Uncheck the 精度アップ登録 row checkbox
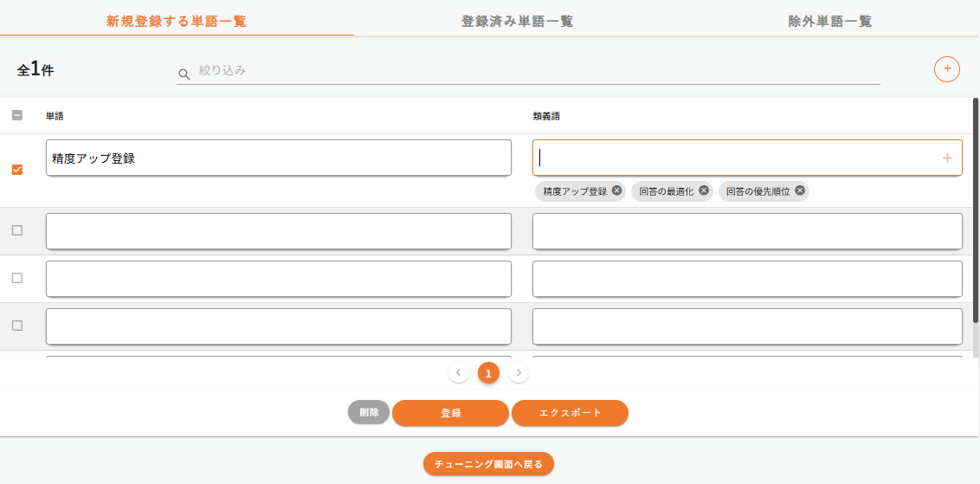 point(17,170)
